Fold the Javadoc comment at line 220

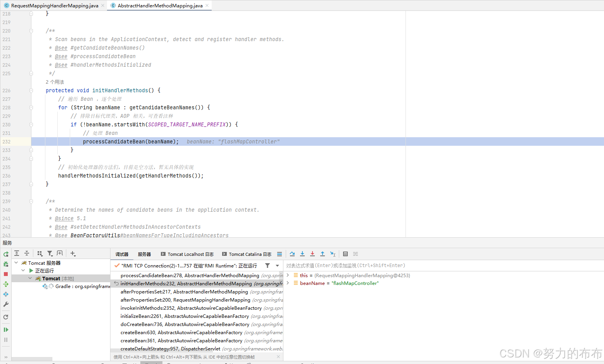[31, 31]
